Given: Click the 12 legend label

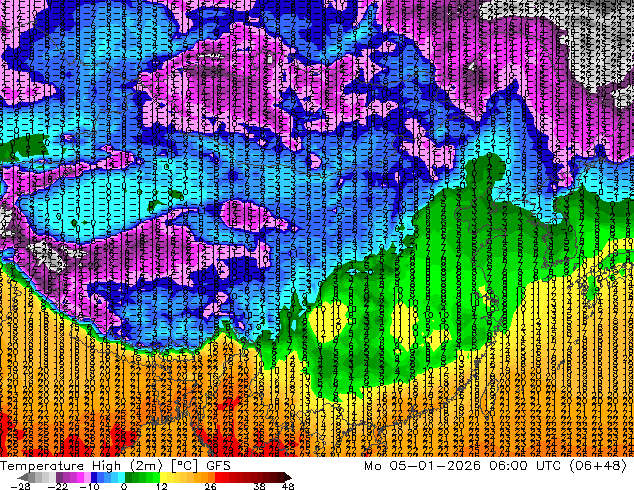Looking at the screenshot, I should click(162, 486).
